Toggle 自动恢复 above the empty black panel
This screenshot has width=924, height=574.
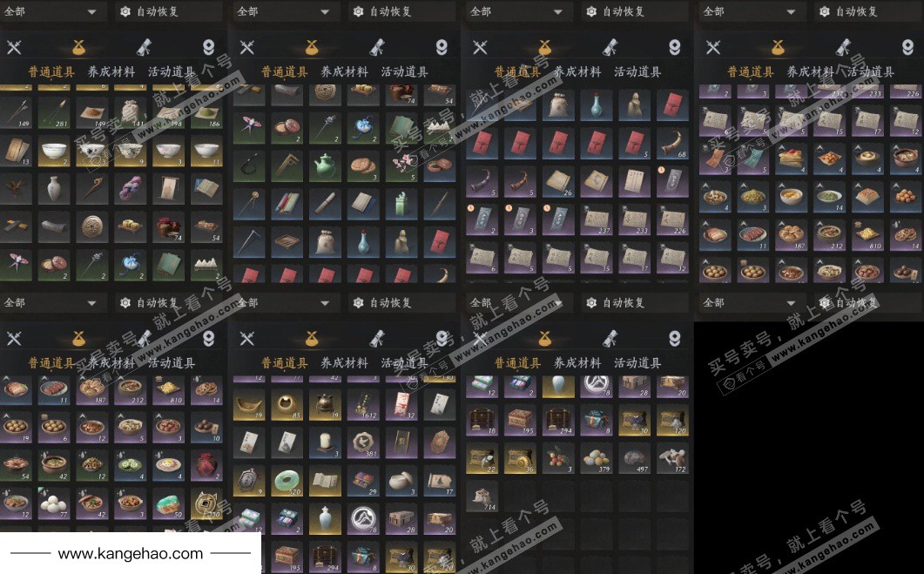(848, 303)
